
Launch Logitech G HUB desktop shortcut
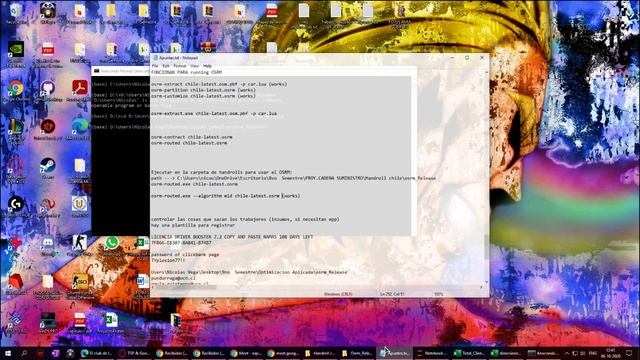(16, 206)
